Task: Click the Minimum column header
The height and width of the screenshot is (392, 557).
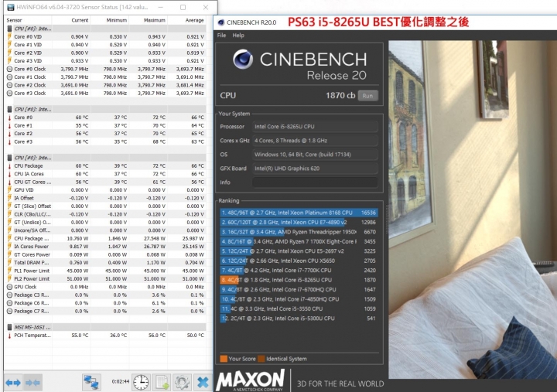Action: [x=117, y=20]
